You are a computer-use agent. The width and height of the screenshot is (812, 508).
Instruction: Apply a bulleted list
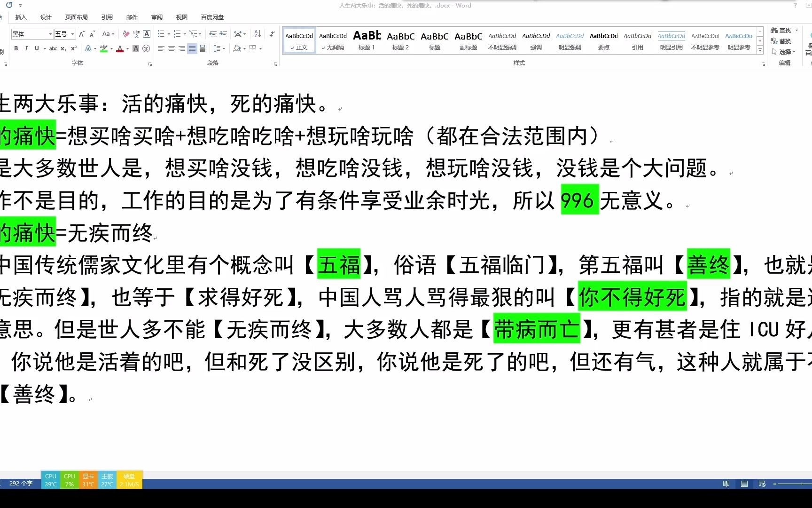tap(161, 34)
